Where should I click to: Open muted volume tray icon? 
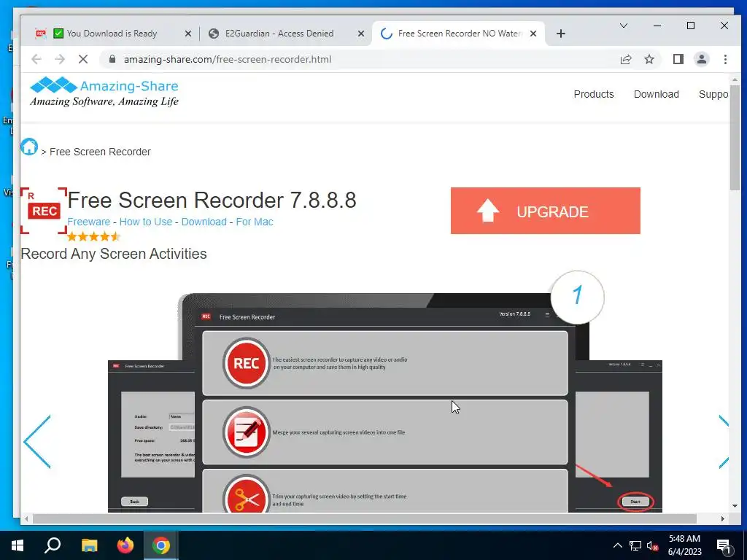[x=652, y=545]
